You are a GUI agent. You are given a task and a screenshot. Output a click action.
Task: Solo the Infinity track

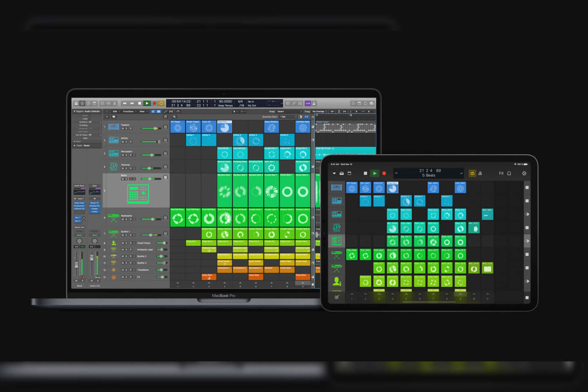[126, 142]
